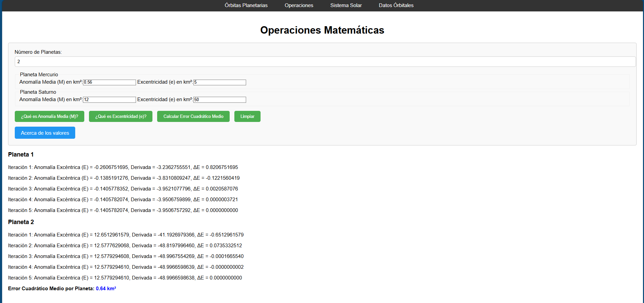The height and width of the screenshot is (303, 644).
Task: Focus the Saturno Anomalía Media field
Action: click(109, 100)
